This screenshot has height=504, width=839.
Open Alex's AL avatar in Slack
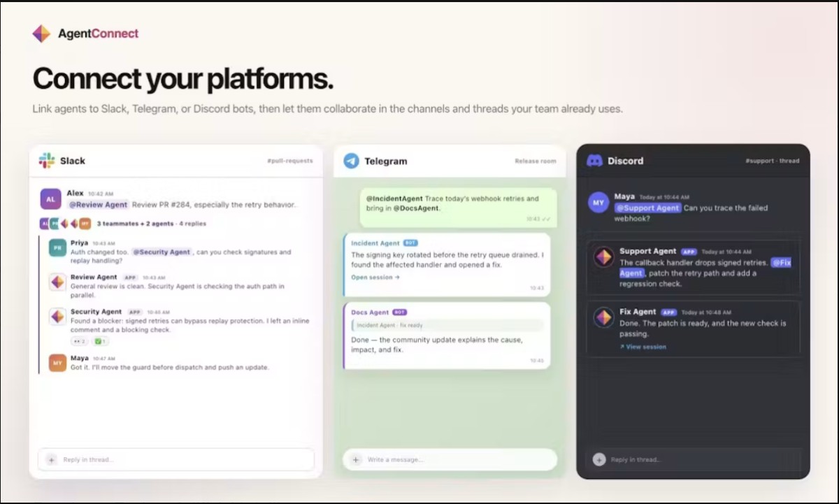click(50, 199)
